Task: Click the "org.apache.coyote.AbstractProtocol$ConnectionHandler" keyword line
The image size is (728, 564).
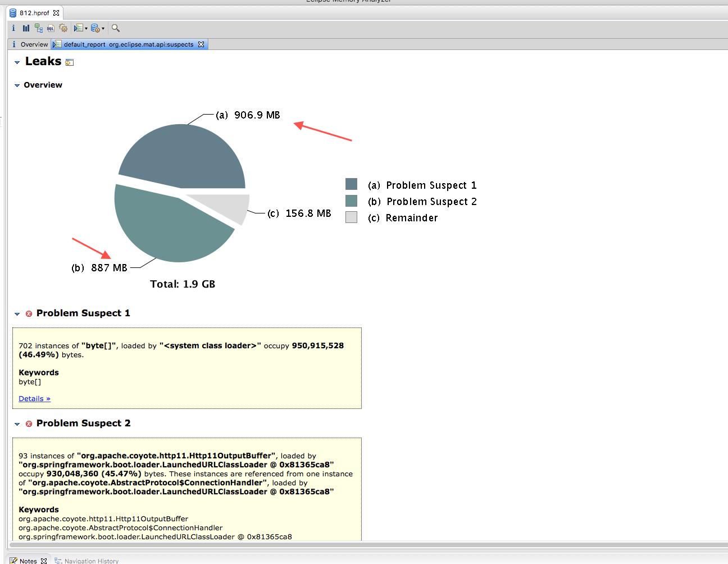Action: click(121, 528)
